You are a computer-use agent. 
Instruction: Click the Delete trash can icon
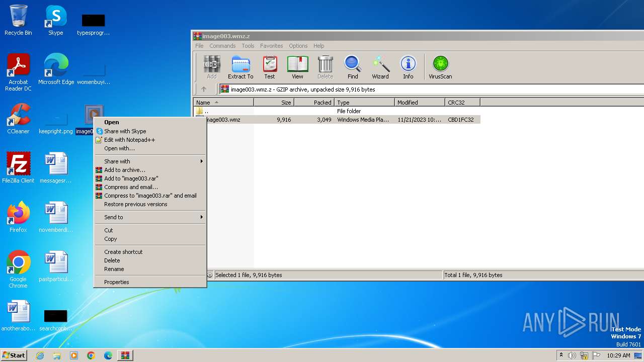pyautogui.click(x=325, y=67)
